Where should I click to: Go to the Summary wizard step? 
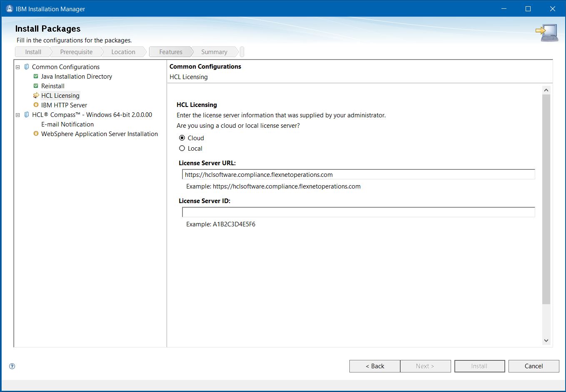click(214, 52)
